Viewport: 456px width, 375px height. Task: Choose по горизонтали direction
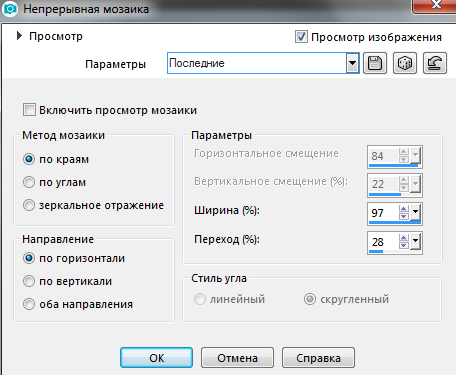pos(29,258)
